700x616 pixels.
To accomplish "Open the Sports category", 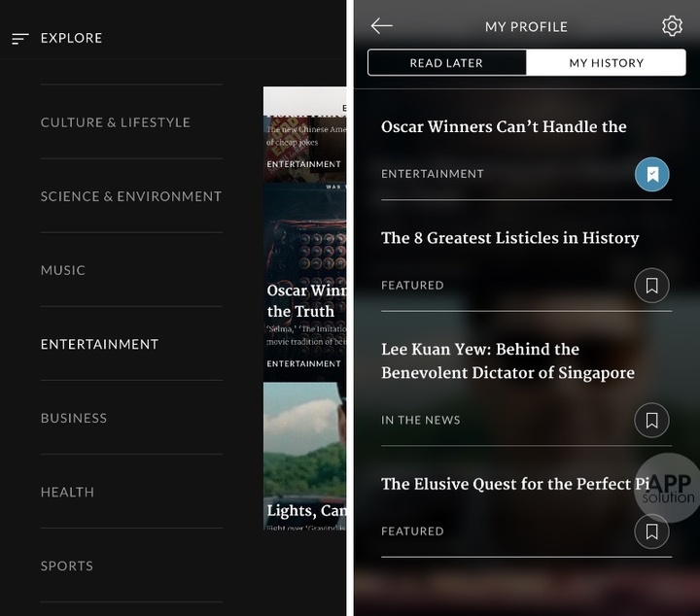I will pos(67,565).
